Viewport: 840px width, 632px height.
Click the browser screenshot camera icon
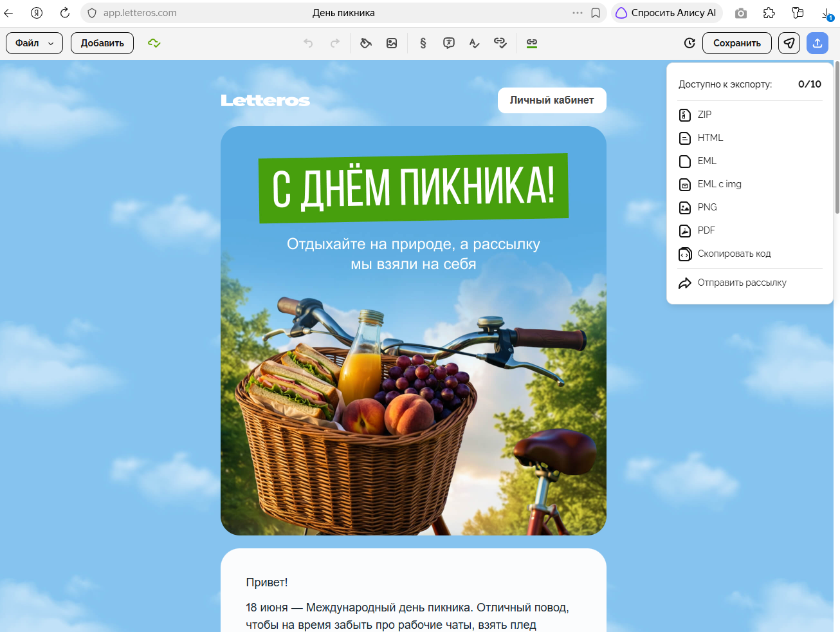coord(741,13)
